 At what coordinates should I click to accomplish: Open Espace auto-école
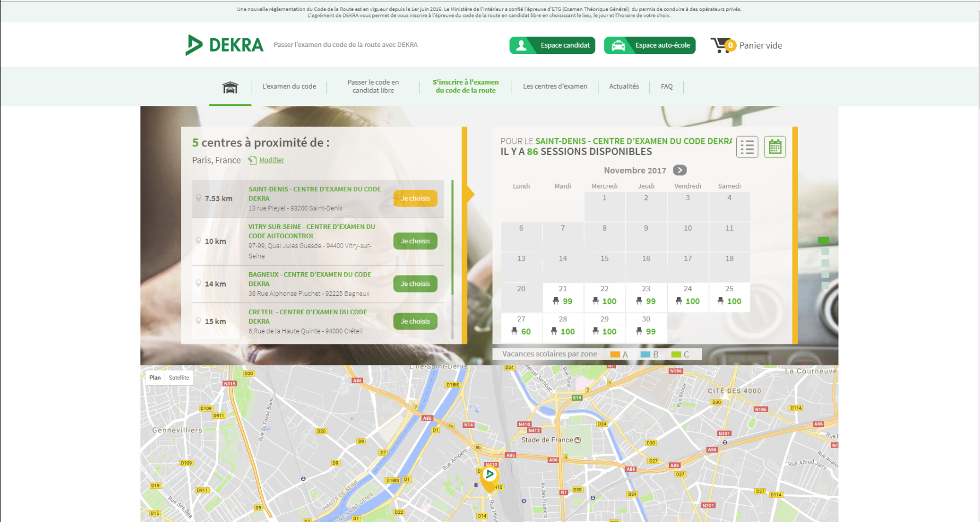tap(649, 45)
